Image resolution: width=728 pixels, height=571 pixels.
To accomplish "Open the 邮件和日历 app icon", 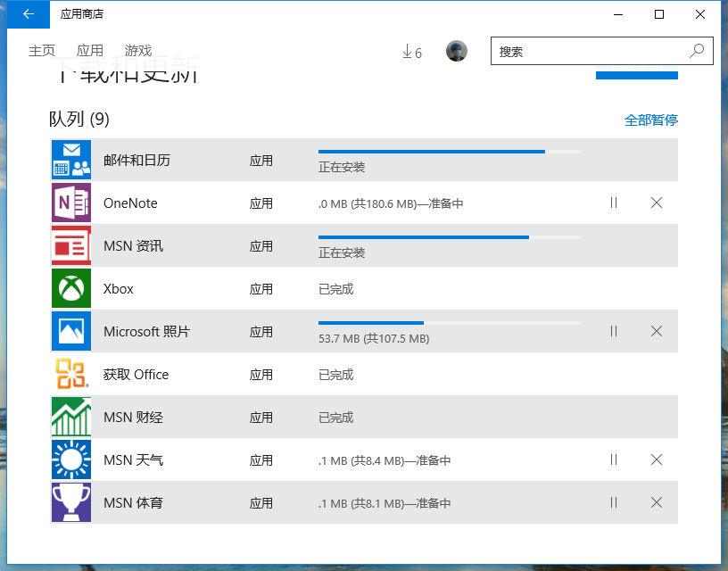I will (71, 160).
